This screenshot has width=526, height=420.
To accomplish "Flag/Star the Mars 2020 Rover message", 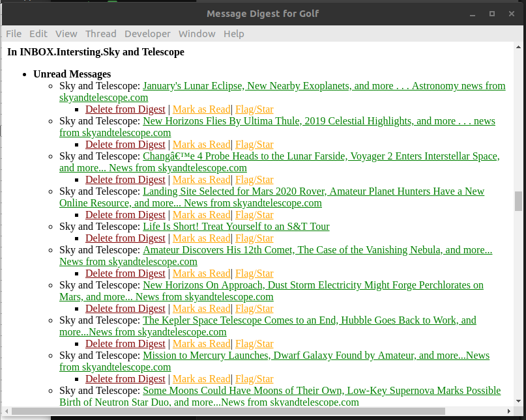I will (254, 215).
